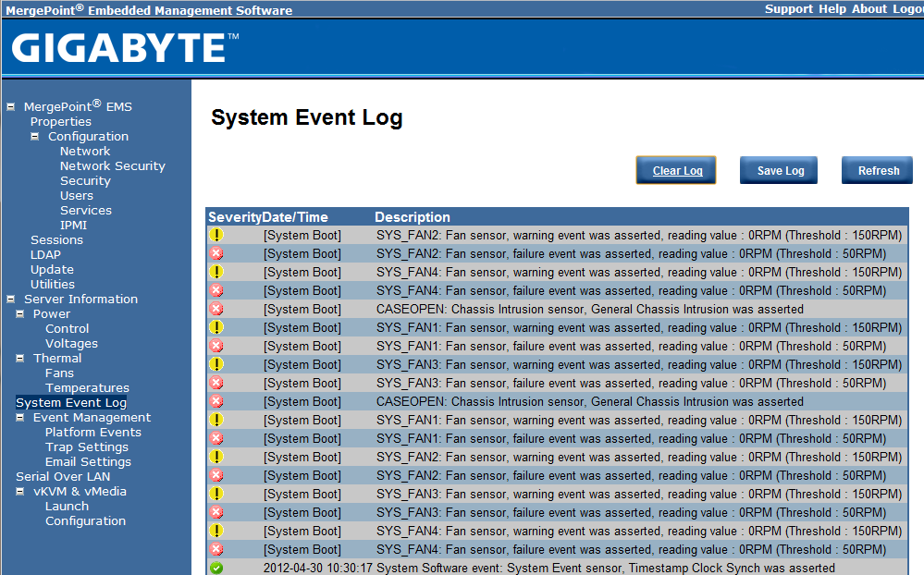Go to the Temperatures page
Image resolution: width=924 pixels, height=575 pixels.
87,387
